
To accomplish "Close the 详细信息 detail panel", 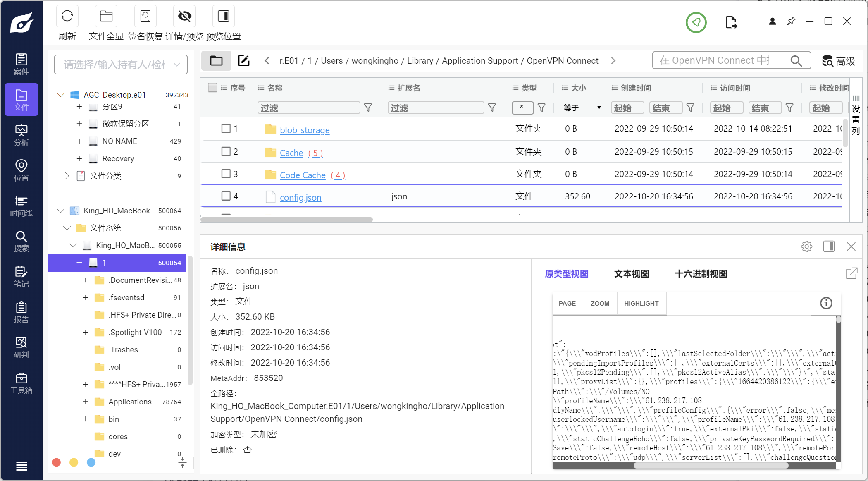I will [x=851, y=246].
